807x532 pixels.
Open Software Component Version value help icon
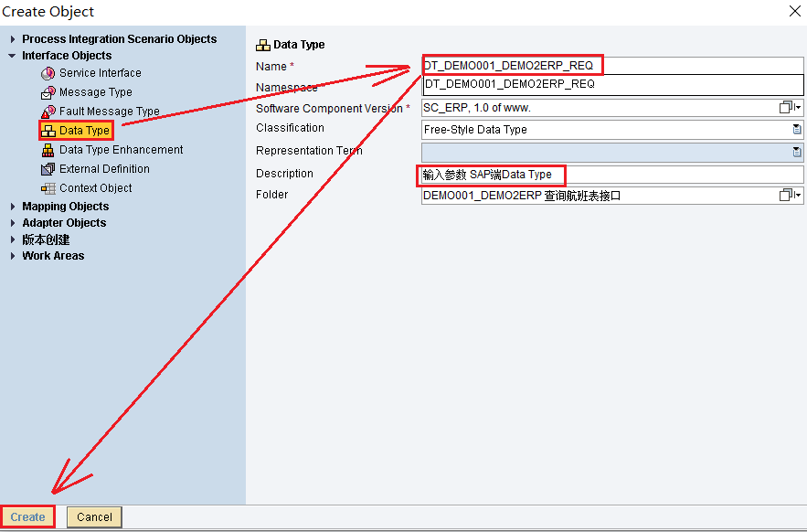[786, 108]
